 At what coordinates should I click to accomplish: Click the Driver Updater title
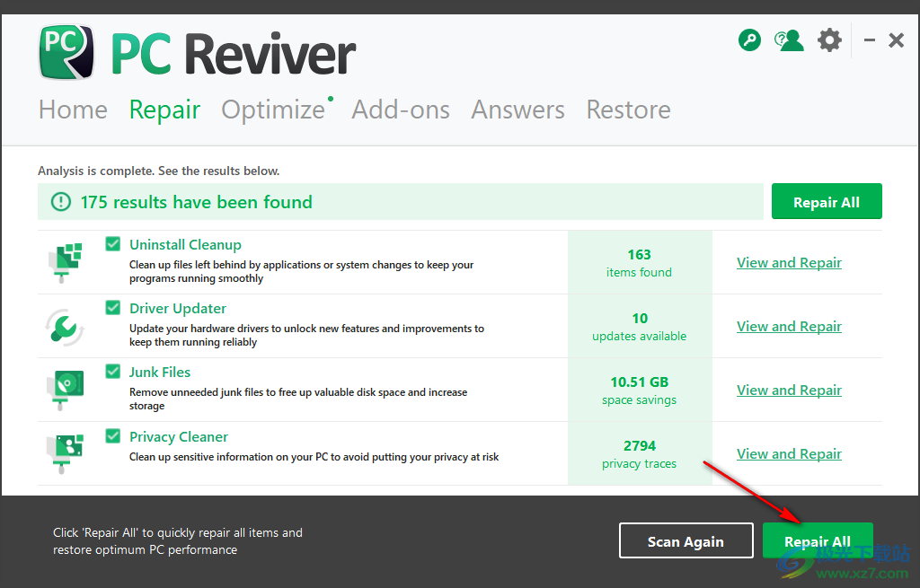(178, 308)
